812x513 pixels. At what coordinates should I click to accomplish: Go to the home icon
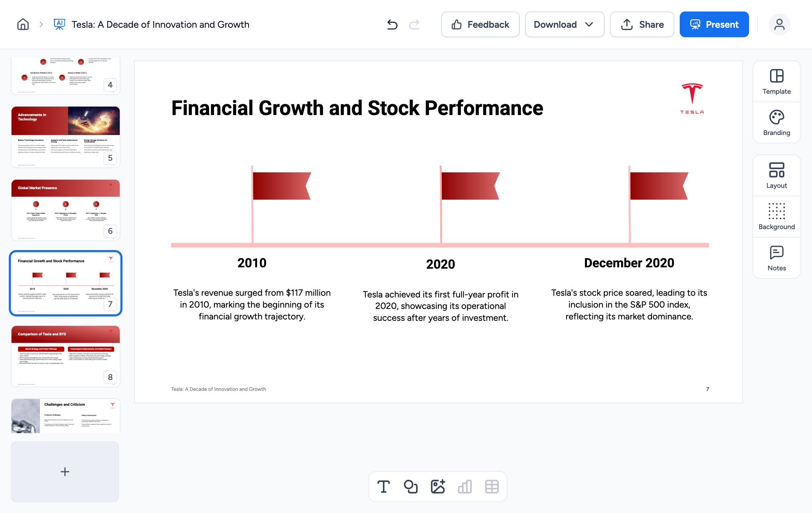(x=23, y=24)
